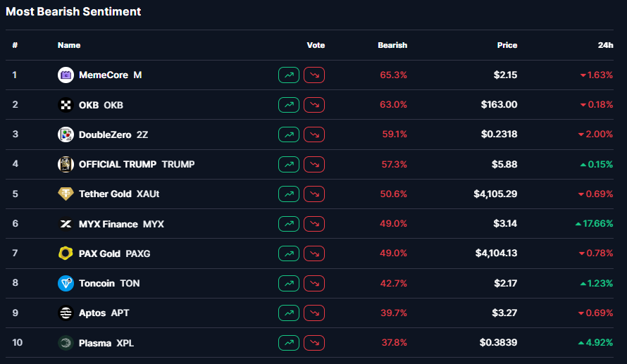This screenshot has width=627, height=364.
Task: Click the Plasma coin logo icon
Action: tap(66, 343)
